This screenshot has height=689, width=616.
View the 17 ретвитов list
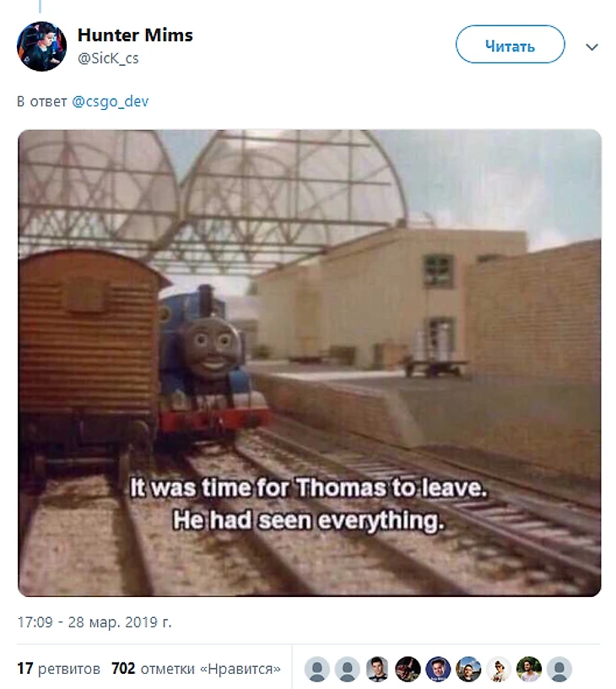58,669
